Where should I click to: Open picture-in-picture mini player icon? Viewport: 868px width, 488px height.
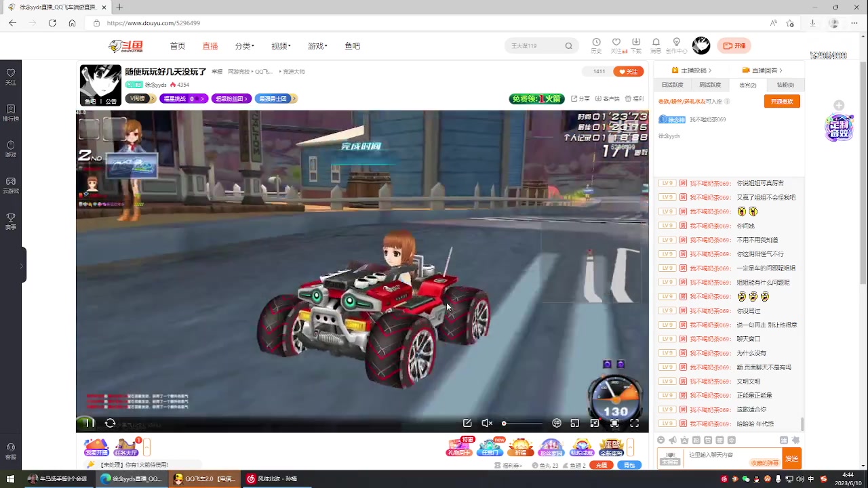(x=575, y=423)
